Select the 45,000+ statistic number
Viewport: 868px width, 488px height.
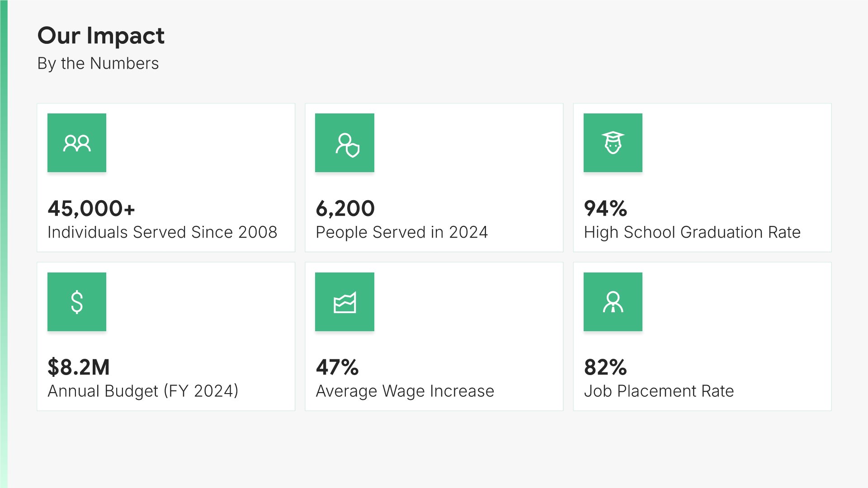coord(91,208)
